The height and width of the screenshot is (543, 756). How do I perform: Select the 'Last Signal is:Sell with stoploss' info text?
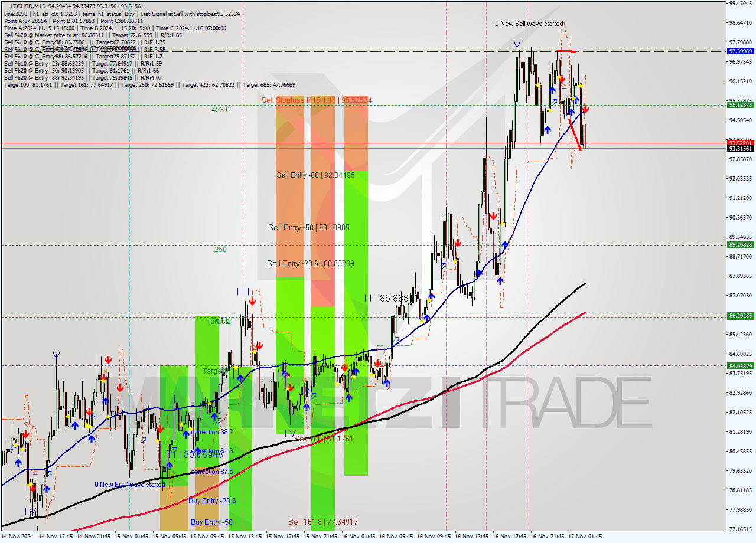[190, 14]
